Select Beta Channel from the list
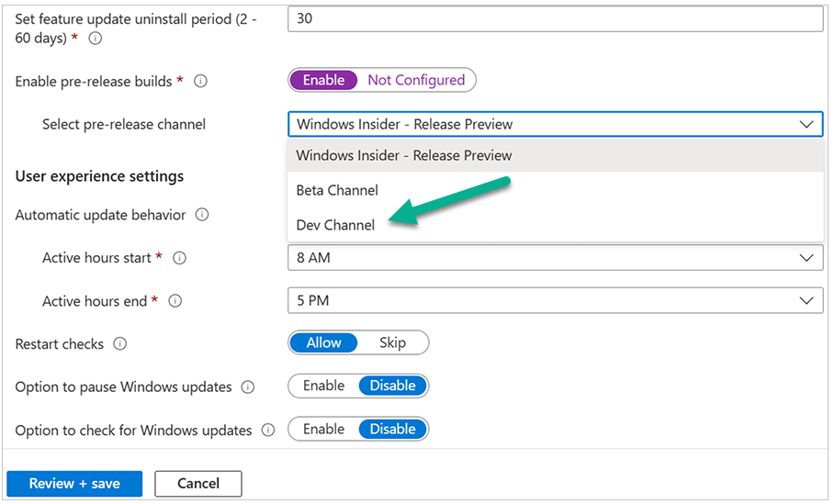835x504 pixels. tap(556, 190)
